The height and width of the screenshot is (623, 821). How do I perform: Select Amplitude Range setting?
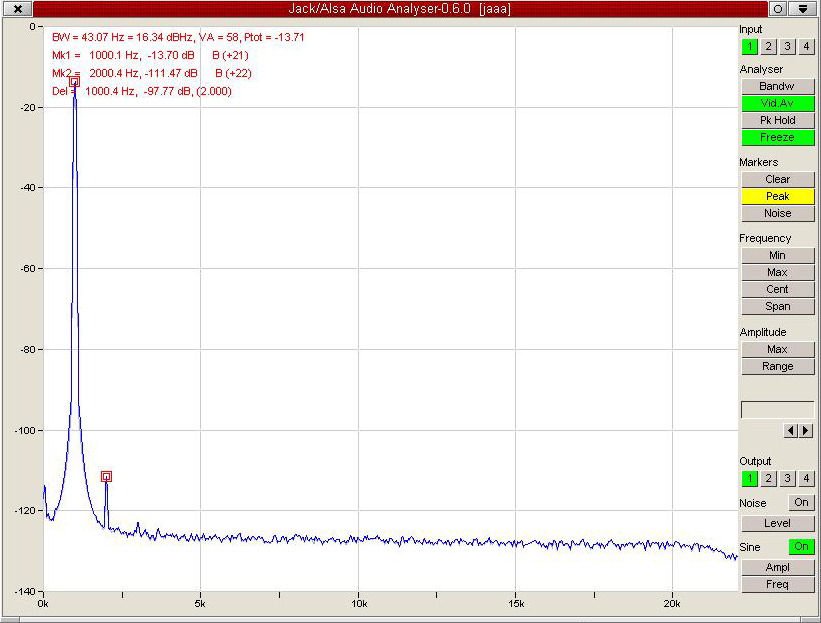[x=778, y=366]
